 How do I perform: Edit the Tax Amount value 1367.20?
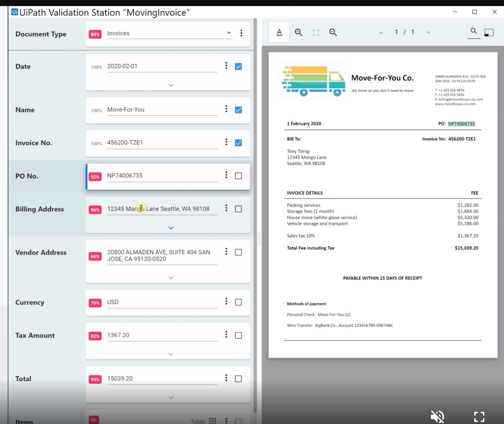(x=162, y=335)
